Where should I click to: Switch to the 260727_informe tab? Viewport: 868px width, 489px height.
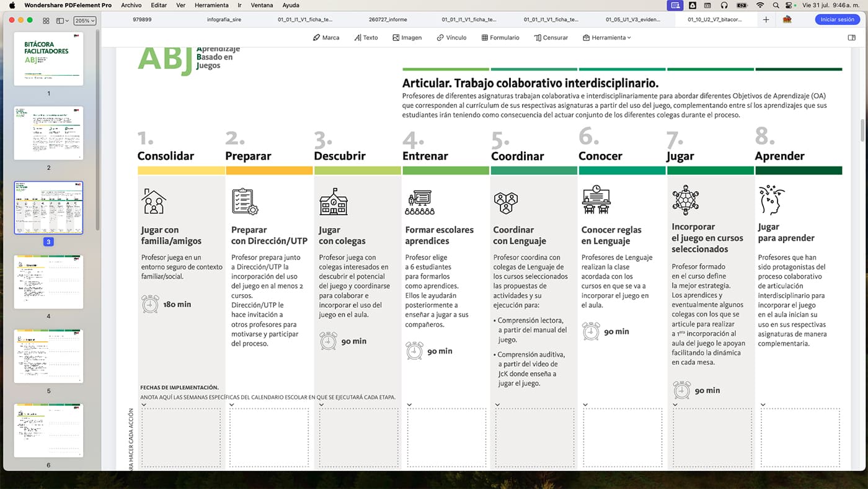click(387, 20)
